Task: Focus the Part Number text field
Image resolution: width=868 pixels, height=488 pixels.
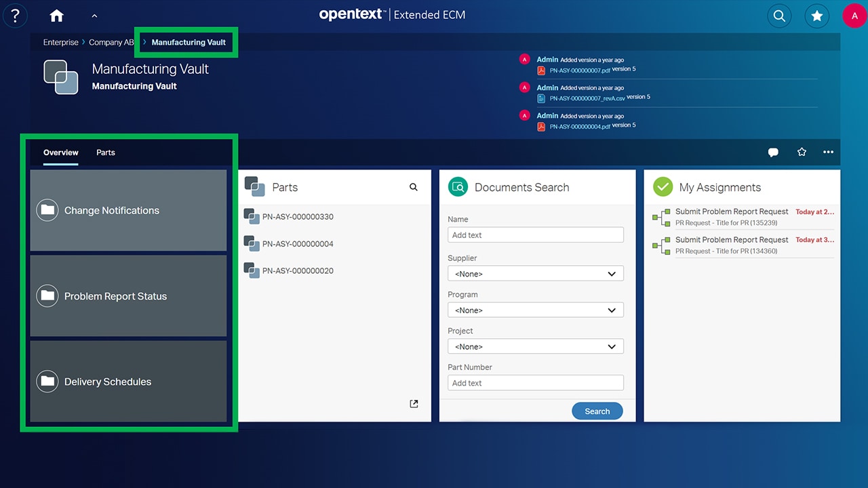Action: tap(536, 383)
